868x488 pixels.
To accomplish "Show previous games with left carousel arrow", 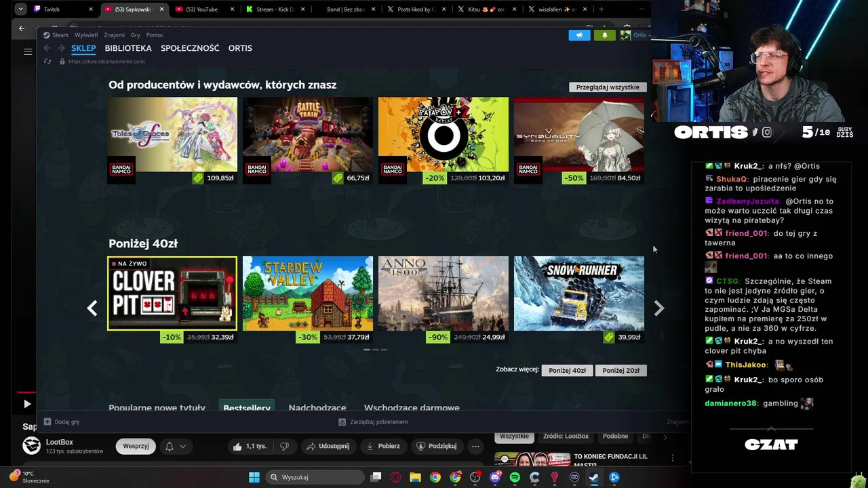I will pyautogui.click(x=92, y=308).
